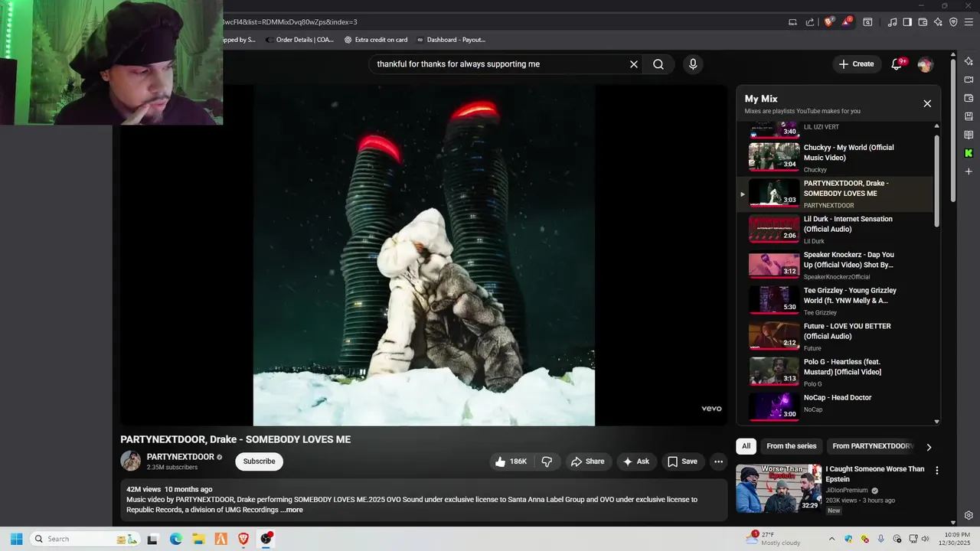Open Brave Rewards triangle icon
This screenshot has width=980, height=551.
click(x=847, y=22)
